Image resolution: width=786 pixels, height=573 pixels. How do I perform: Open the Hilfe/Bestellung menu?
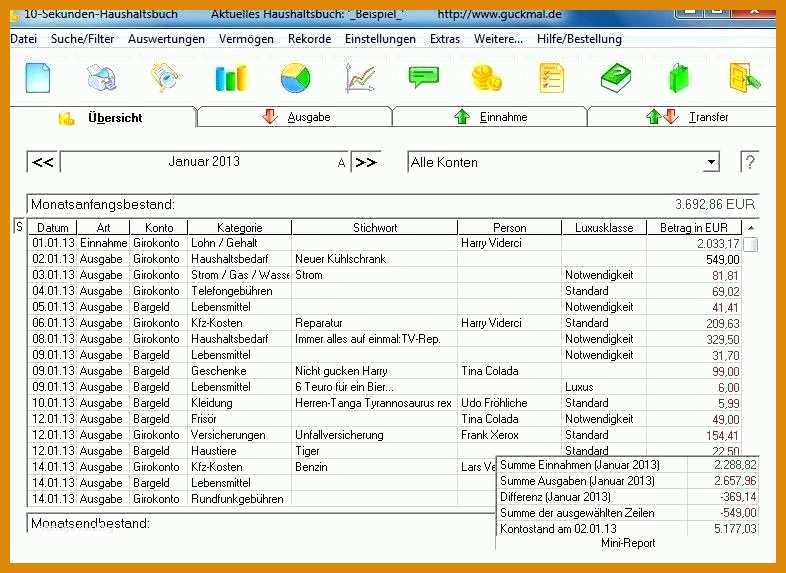coord(579,39)
